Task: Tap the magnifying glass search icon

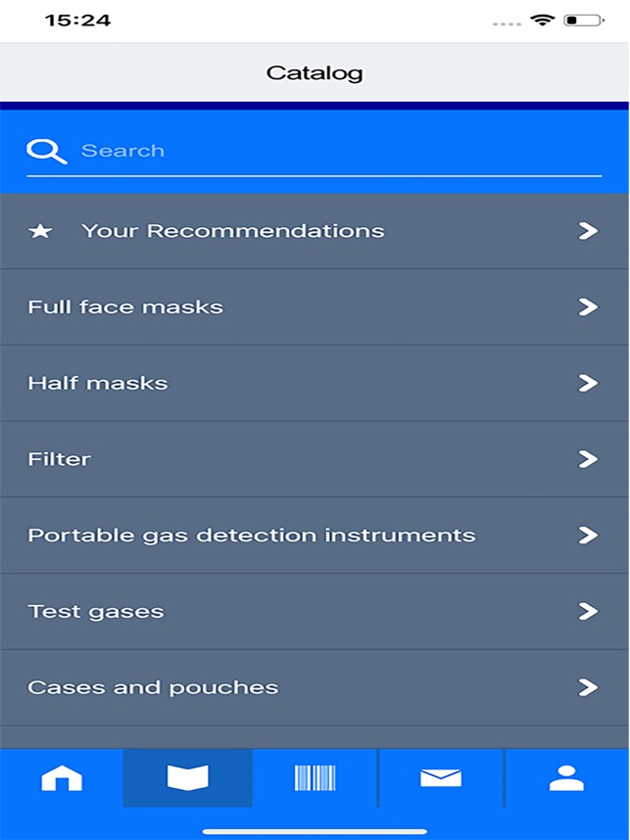Action: tap(46, 151)
